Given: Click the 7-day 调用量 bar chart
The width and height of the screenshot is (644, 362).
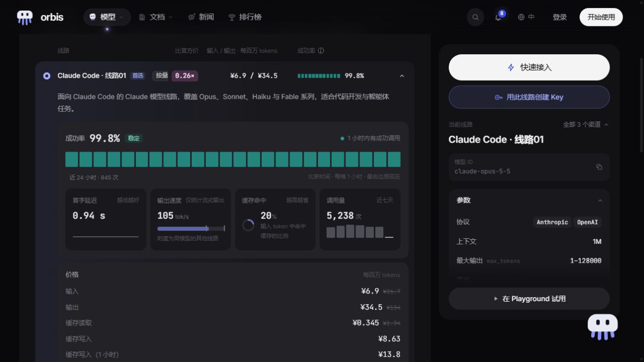Looking at the screenshot, I should [x=360, y=232].
